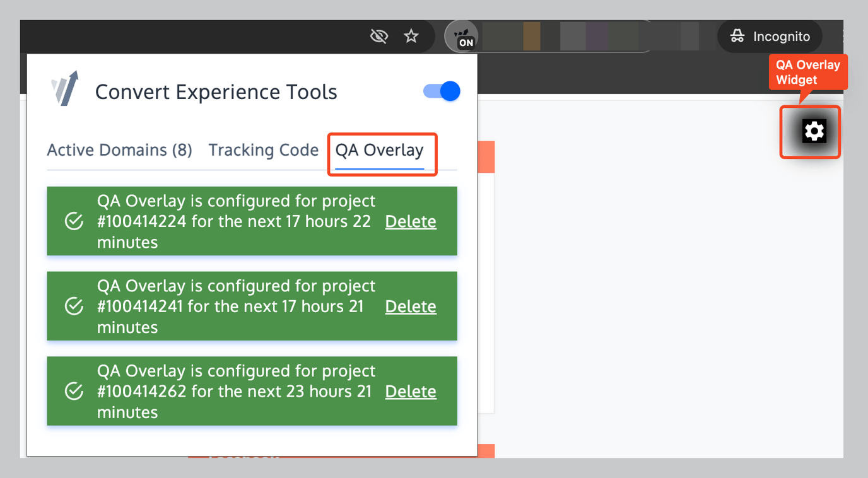The width and height of the screenshot is (868, 478).
Task: Delete the QA Overlay for project #100414224
Action: [x=410, y=221]
